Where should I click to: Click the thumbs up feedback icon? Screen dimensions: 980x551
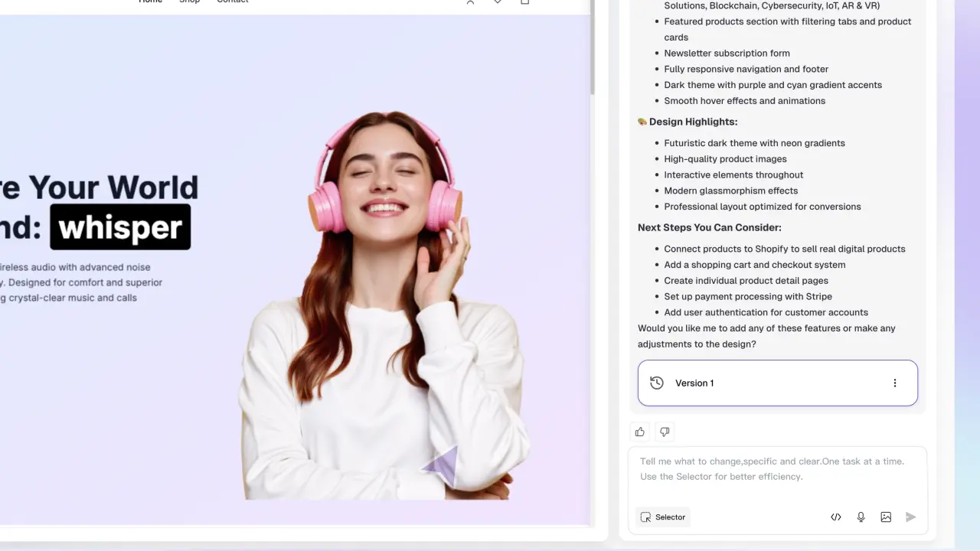(x=640, y=432)
